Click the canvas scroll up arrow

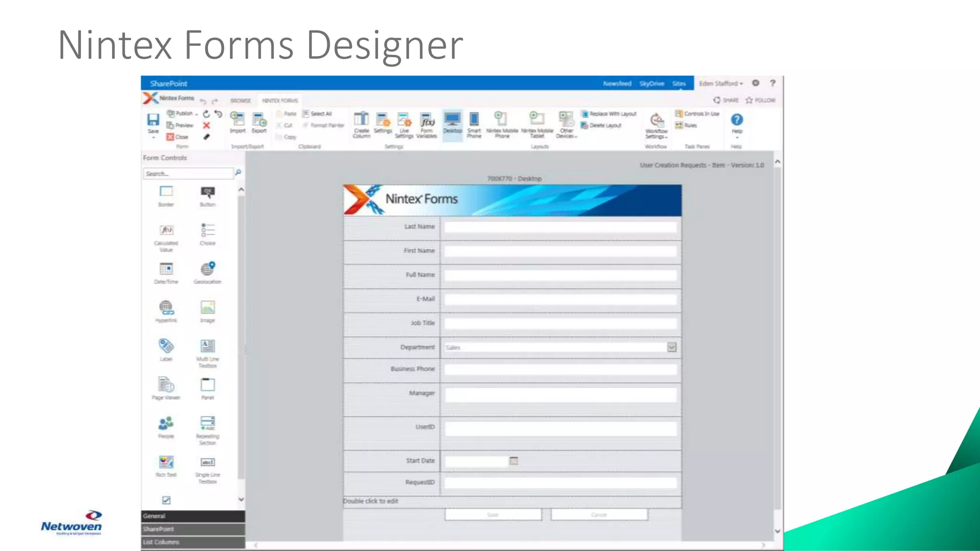point(778,162)
